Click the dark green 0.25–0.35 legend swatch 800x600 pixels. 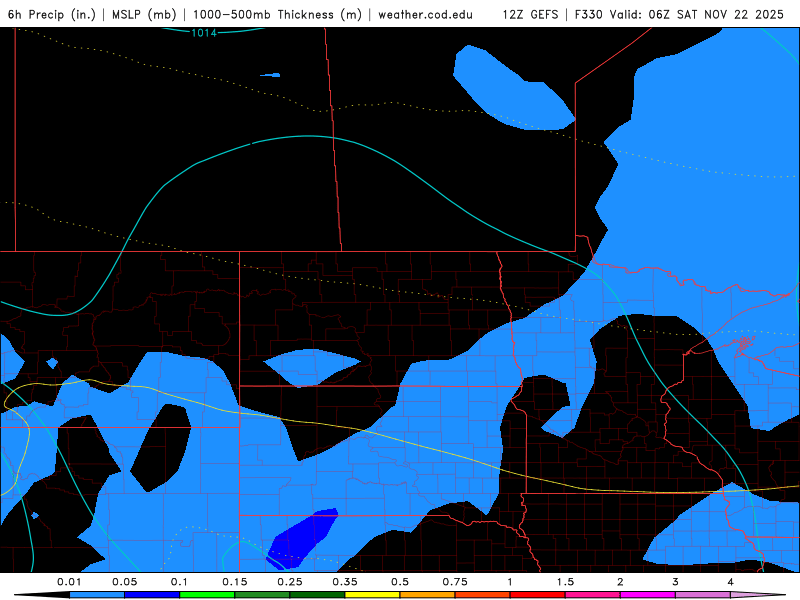317,595
